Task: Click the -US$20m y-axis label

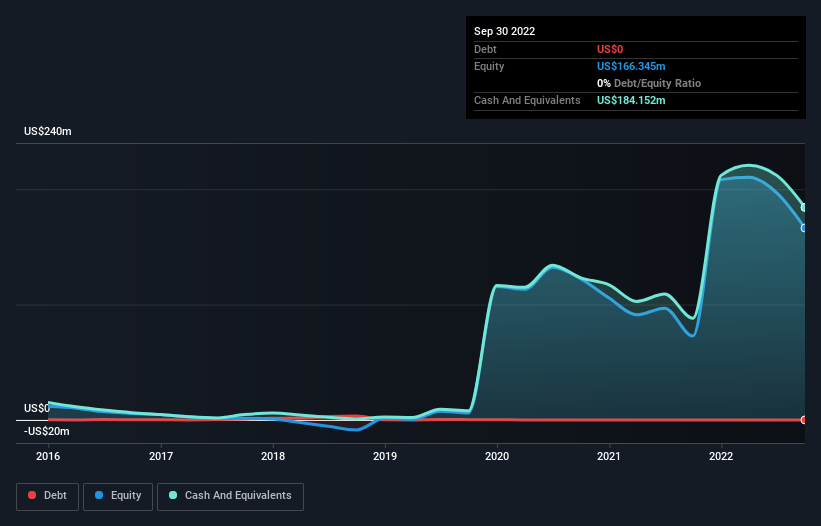Action: tap(47, 431)
